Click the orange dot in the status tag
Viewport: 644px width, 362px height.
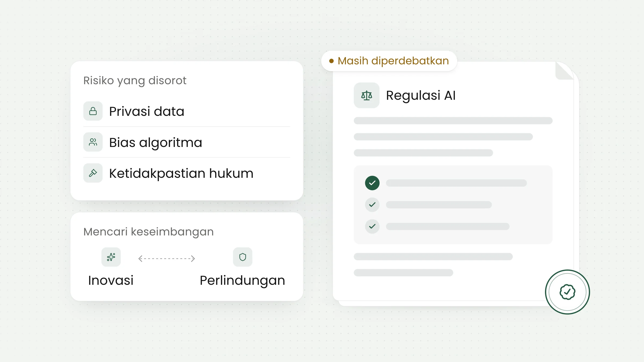point(331,61)
